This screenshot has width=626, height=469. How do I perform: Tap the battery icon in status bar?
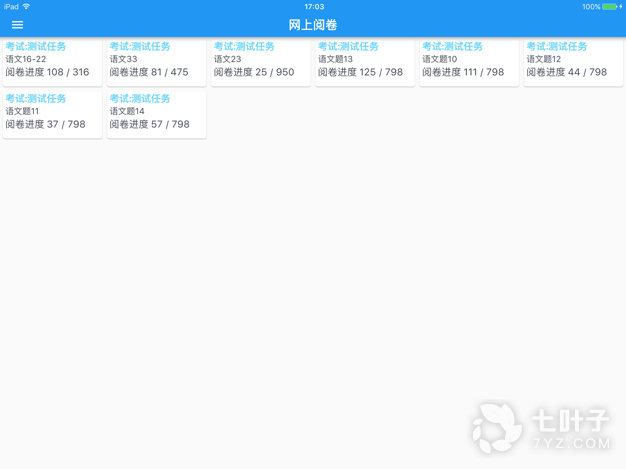611,7
